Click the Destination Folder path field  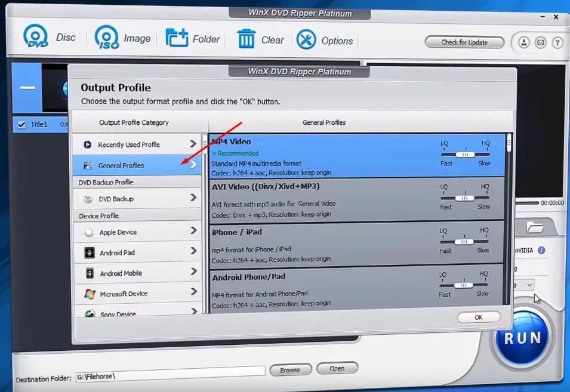point(170,375)
